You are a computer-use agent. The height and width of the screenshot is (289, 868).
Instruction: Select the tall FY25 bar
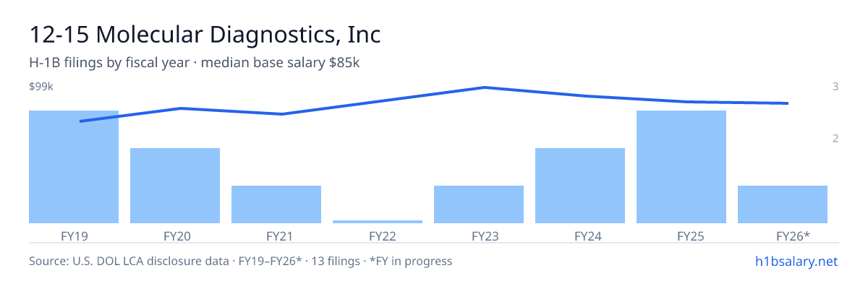point(681,167)
